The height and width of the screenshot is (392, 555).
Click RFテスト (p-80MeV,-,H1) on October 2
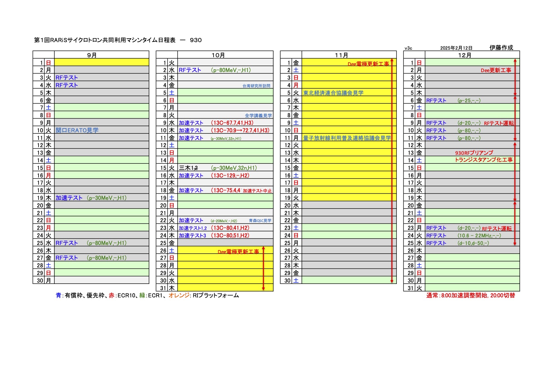point(215,70)
